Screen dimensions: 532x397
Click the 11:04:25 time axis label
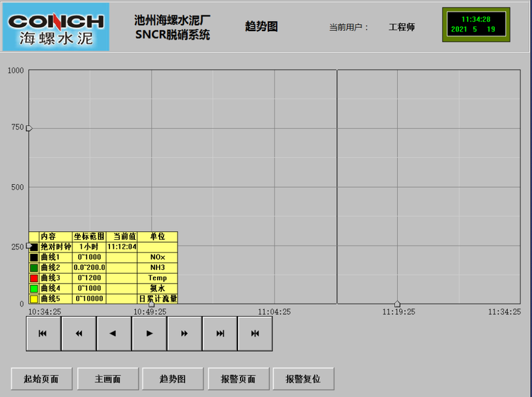(x=274, y=312)
